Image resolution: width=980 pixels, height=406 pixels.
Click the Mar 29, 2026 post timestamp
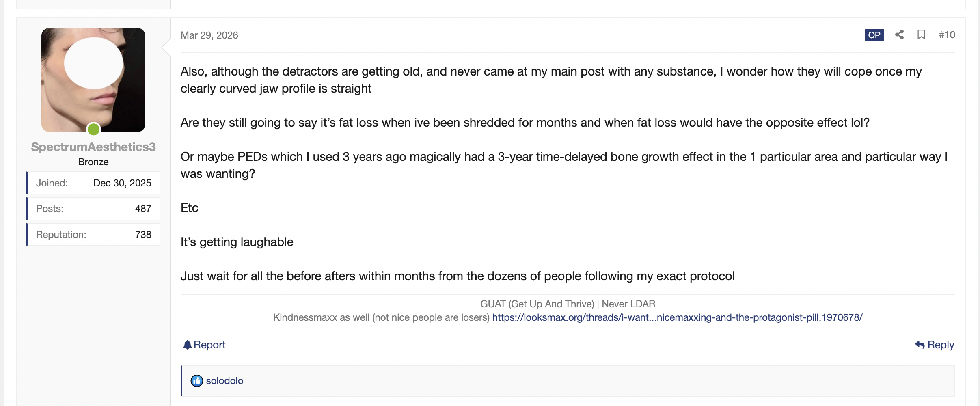coord(209,35)
